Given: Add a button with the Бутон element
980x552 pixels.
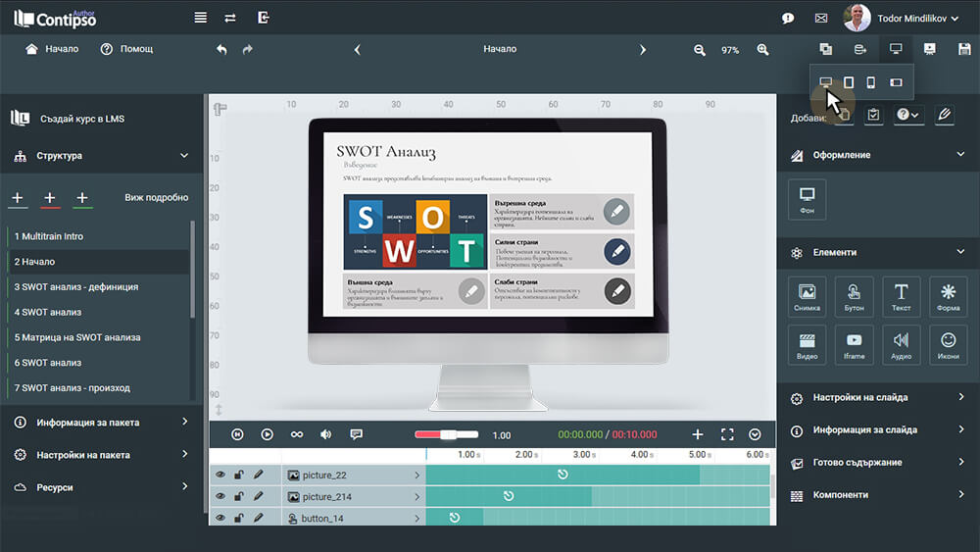Looking at the screenshot, I should [x=854, y=296].
